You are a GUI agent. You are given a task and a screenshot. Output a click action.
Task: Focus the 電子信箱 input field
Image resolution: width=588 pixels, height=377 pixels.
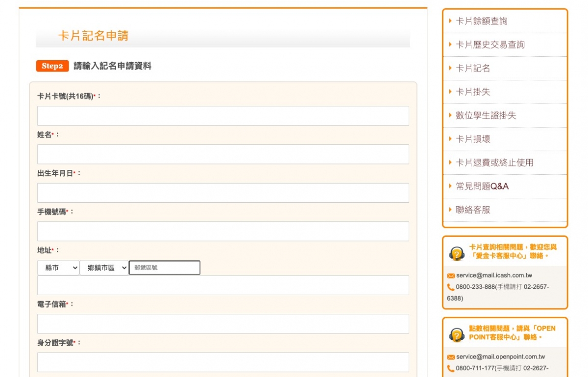coord(223,324)
